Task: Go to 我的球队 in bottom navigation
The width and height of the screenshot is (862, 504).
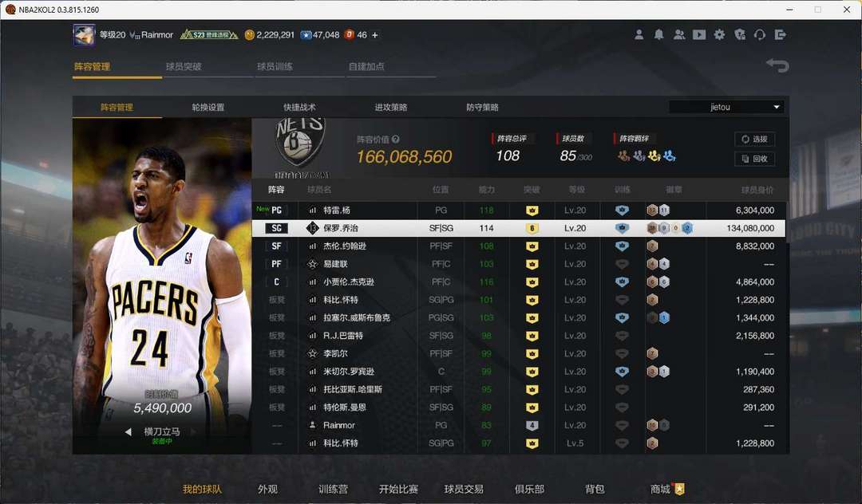Action: click(202, 489)
